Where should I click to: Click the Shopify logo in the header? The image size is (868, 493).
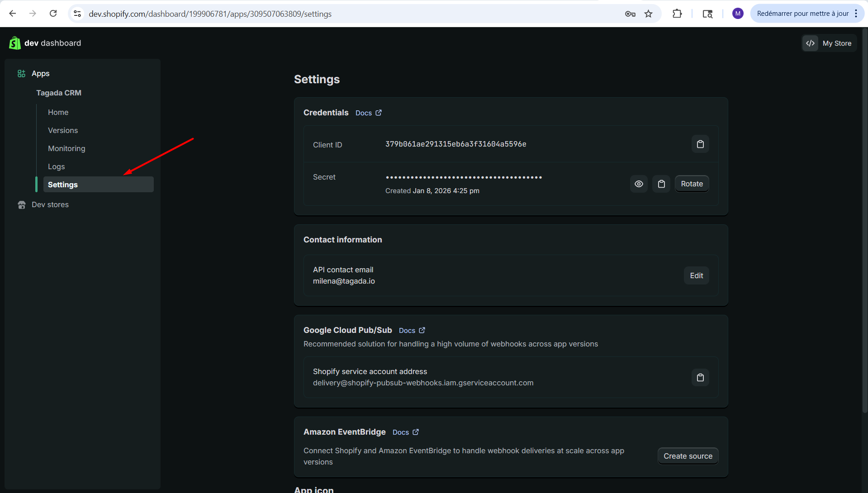click(x=15, y=43)
